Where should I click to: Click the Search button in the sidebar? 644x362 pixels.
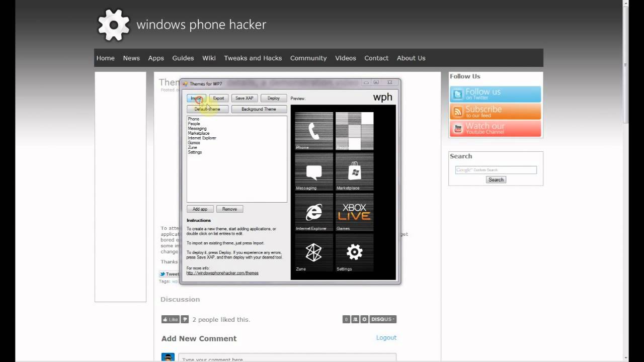point(496,179)
